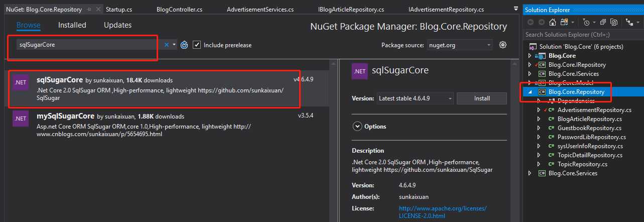Click the Solution Explorer panel title
644x222 pixels.
point(547,10)
